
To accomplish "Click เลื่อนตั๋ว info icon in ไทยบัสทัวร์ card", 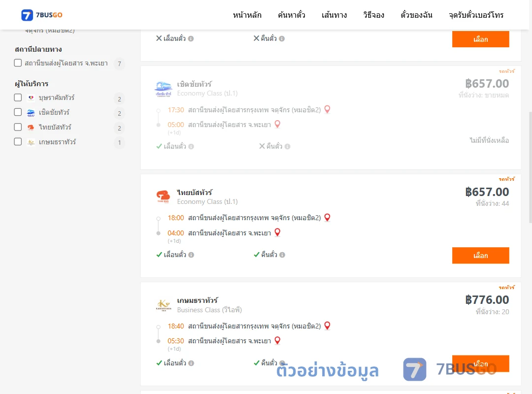I will (x=191, y=255).
